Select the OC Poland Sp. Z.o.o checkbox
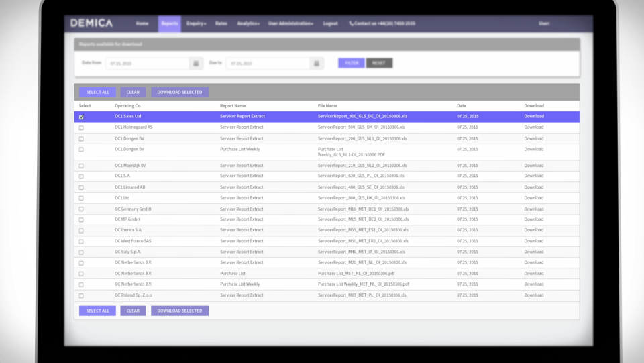This screenshot has width=644, height=363. click(81, 296)
